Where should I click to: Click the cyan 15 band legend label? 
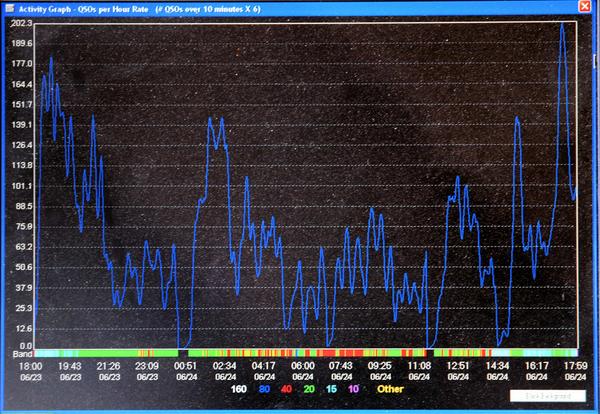331,389
